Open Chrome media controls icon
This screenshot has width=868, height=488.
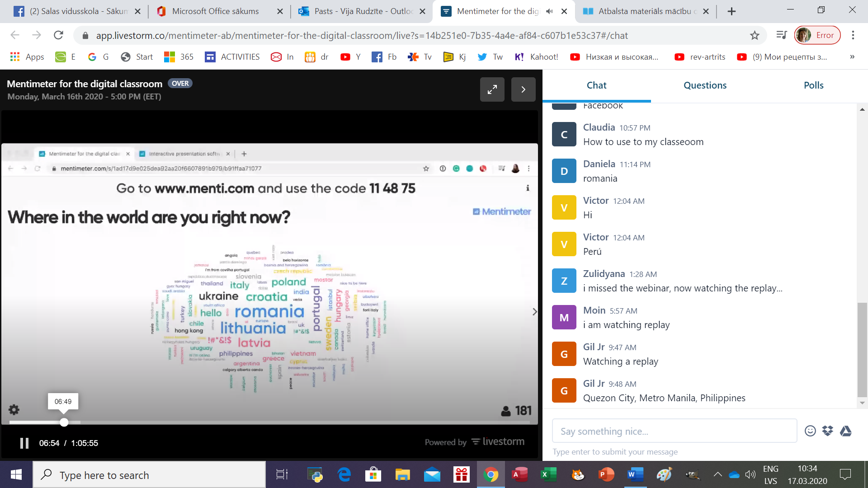pos(782,35)
